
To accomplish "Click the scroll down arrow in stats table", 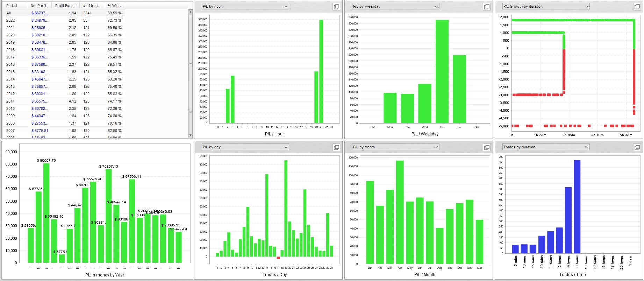I will (191, 135).
